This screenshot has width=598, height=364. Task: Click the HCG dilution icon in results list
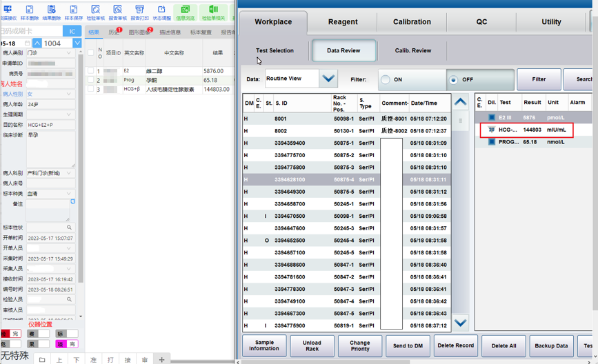pos(492,130)
